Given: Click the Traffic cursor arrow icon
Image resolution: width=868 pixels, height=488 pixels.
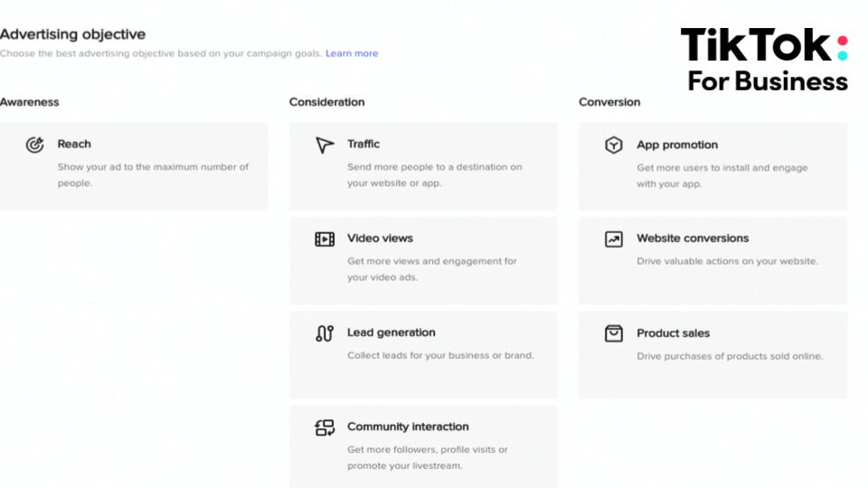Looking at the screenshot, I should point(325,145).
